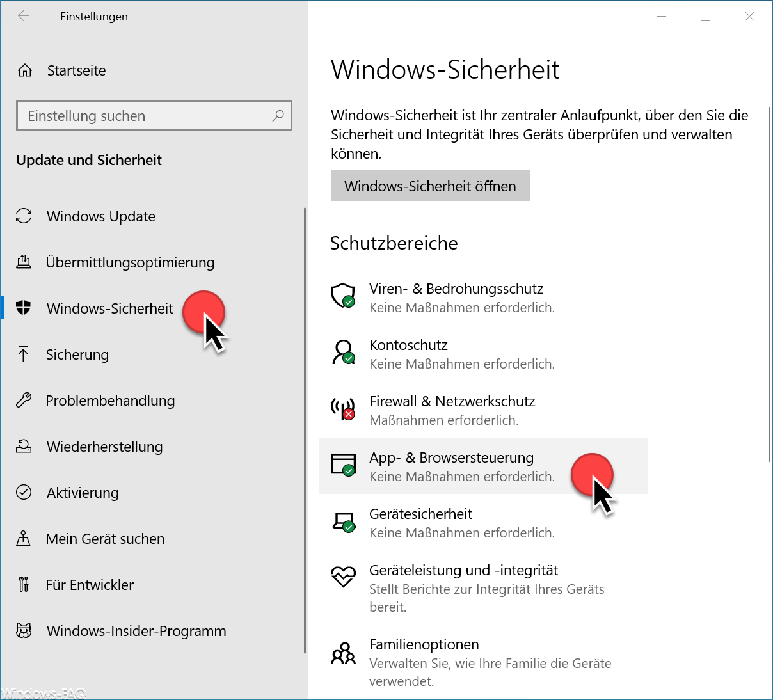Image resolution: width=773 pixels, height=700 pixels.
Task: Click the Windows-Insider-Programm cat icon
Action: click(24, 630)
